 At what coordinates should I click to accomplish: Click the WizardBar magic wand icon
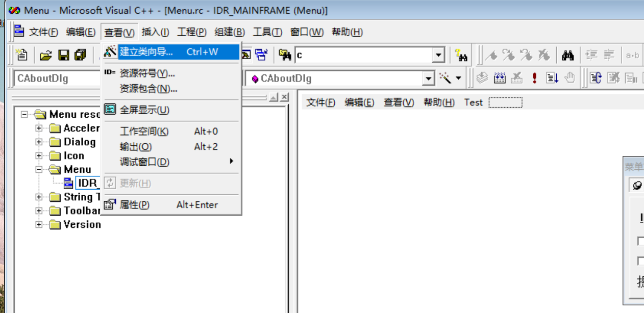(x=445, y=78)
